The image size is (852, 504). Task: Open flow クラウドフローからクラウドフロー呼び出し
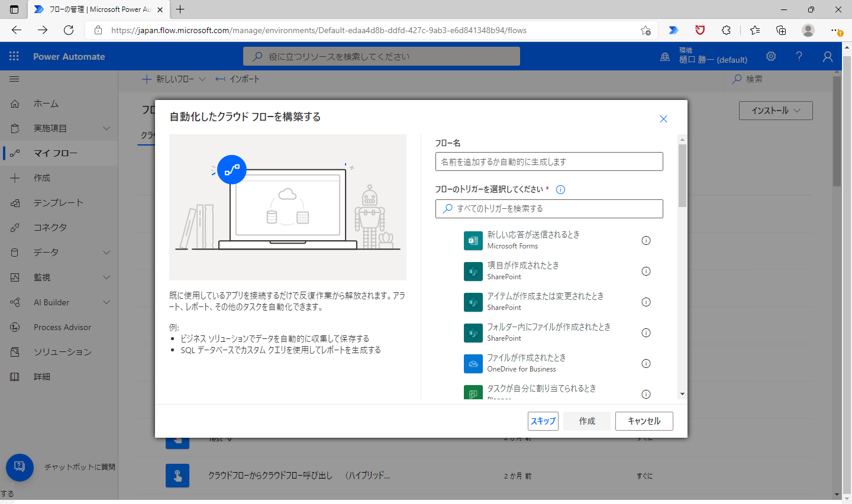click(299, 476)
